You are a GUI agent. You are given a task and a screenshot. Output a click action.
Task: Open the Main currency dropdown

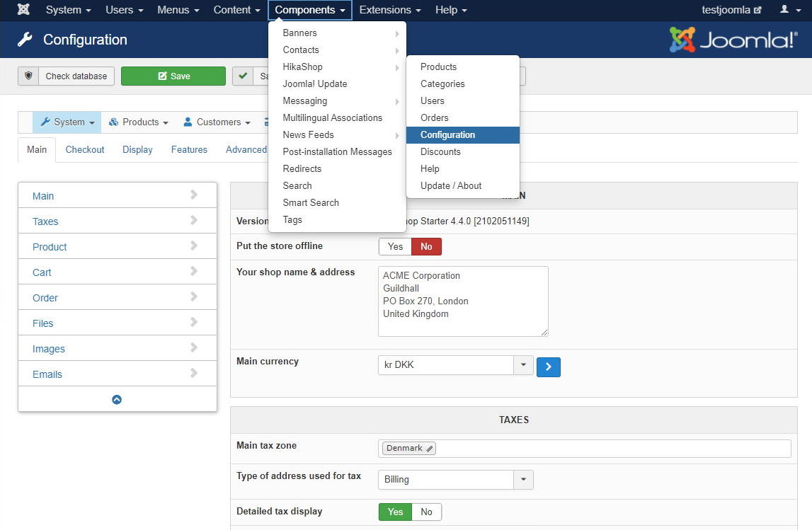point(456,365)
